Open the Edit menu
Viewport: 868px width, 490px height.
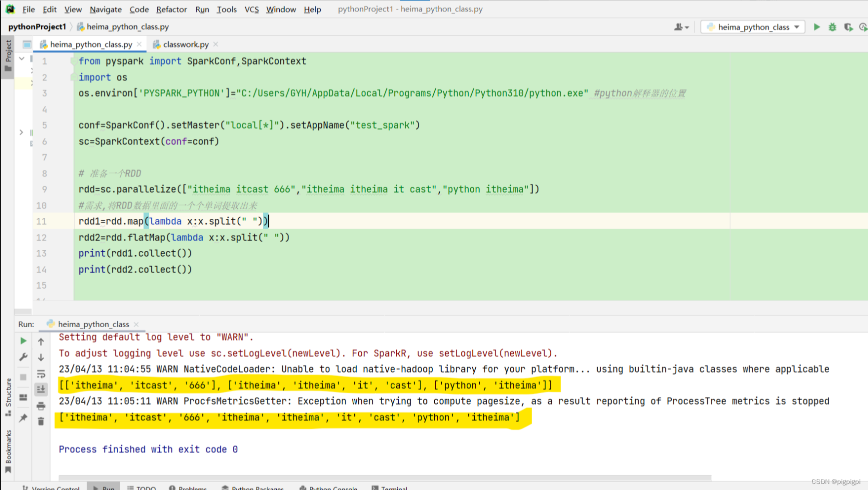click(x=49, y=9)
